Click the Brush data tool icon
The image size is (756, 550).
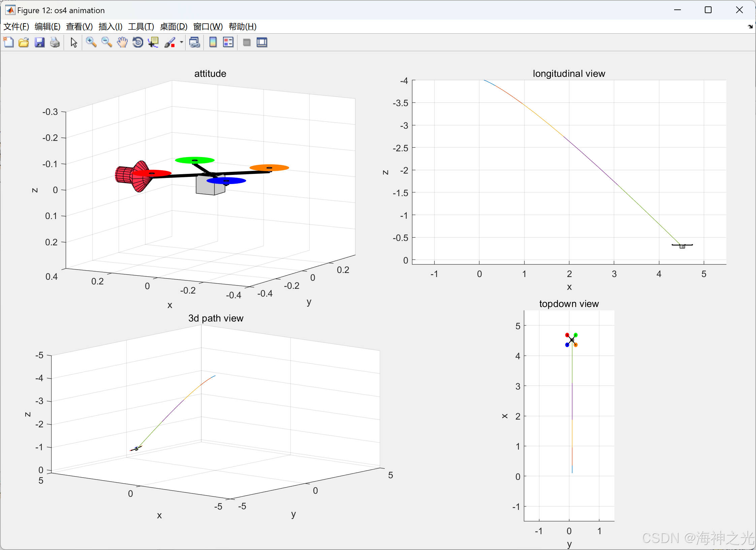(170, 42)
